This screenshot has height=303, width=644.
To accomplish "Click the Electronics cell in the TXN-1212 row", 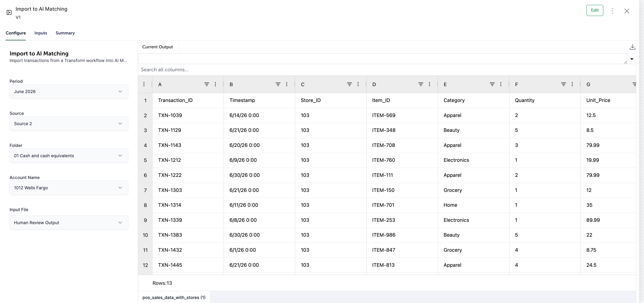I will (473, 160).
